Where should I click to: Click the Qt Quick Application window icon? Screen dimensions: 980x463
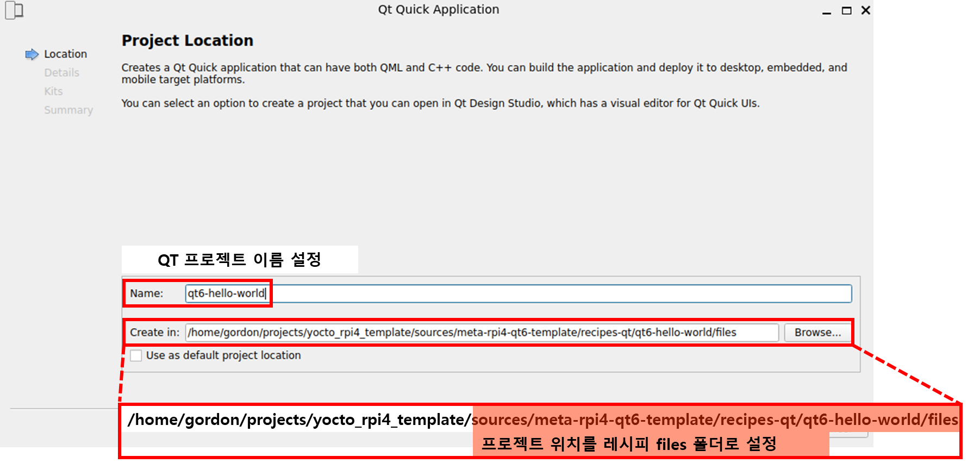pyautogui.click(x=15, y=10)
